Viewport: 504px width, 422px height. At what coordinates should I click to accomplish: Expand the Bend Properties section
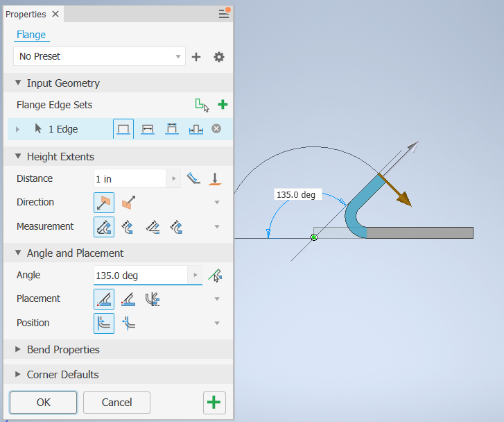coord(18,349)
